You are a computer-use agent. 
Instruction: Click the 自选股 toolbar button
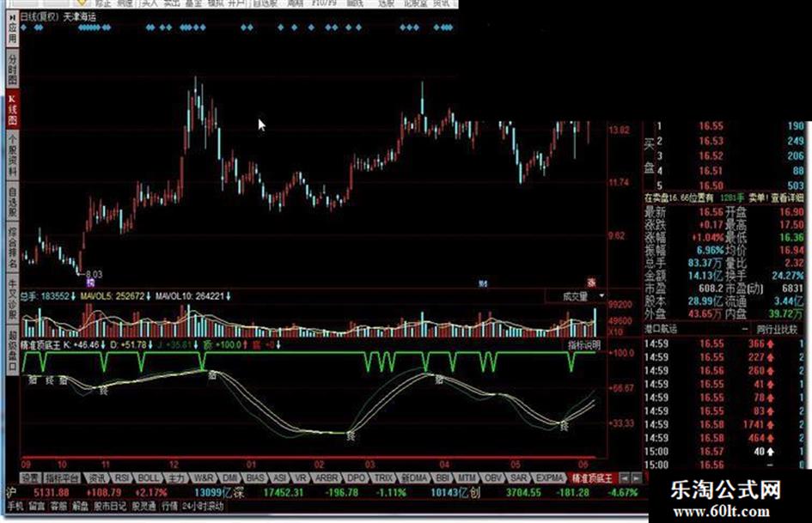(x=266, y=3)
